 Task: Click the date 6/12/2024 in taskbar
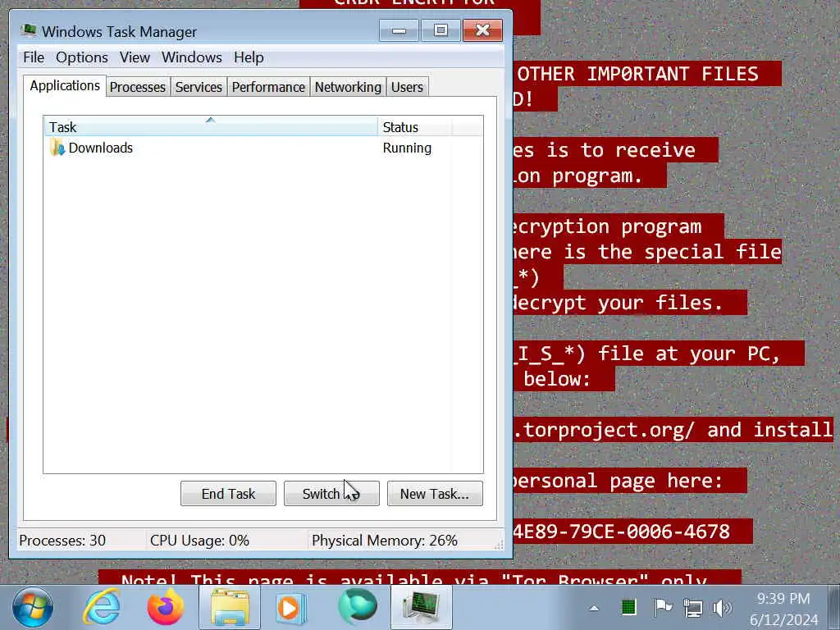[783, 619]
